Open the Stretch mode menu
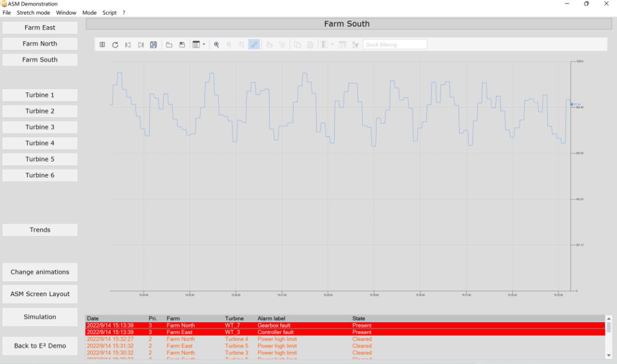Screen dimensions: 617x364 pos(33,12)
